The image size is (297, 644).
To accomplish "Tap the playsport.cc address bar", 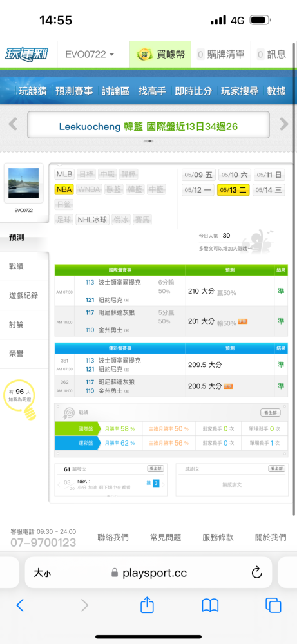I will pyautogui.click(x=148, y=573).
